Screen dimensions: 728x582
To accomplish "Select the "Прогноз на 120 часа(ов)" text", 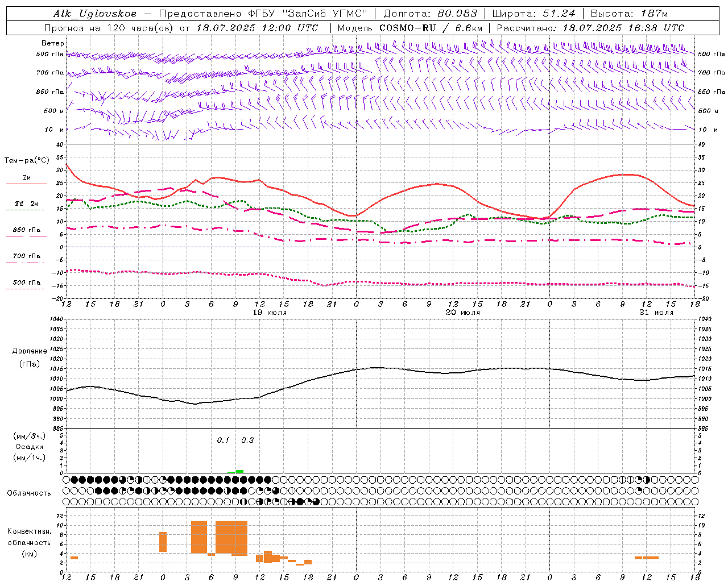I will [109, 28].
